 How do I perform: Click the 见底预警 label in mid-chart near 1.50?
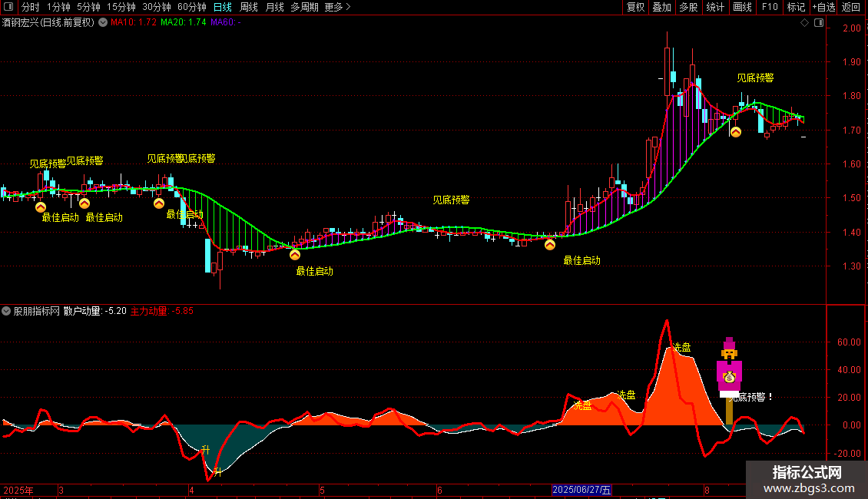pyautogui.click(x=451, y=200)
